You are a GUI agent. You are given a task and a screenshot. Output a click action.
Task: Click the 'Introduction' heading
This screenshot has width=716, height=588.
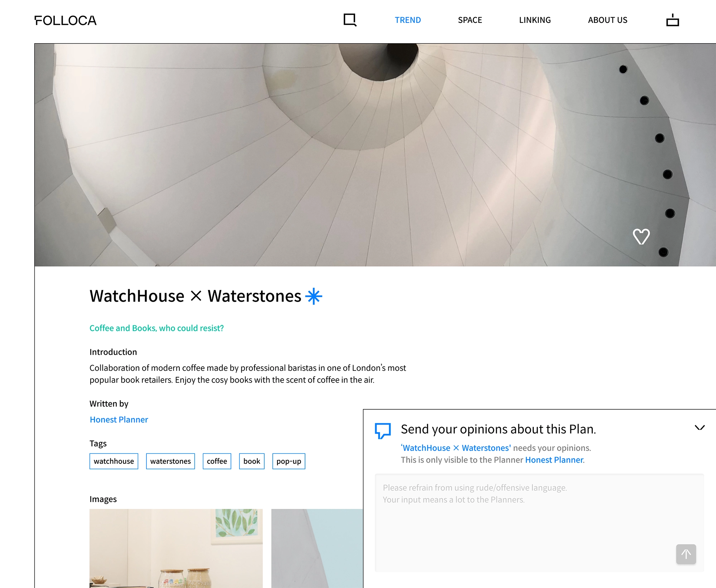pyautogui.click(x=113, y=352)
